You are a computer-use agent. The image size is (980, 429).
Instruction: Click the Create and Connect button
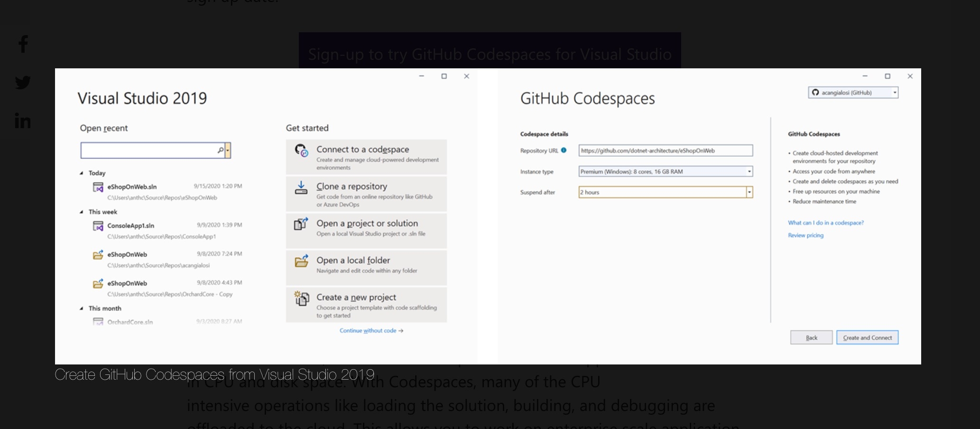click(x=867, y=337)
